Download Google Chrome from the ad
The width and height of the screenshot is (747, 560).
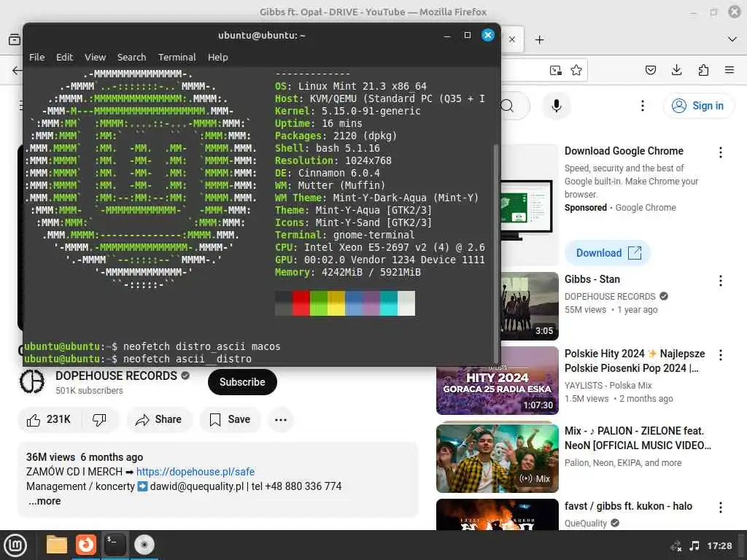point(608,253)
